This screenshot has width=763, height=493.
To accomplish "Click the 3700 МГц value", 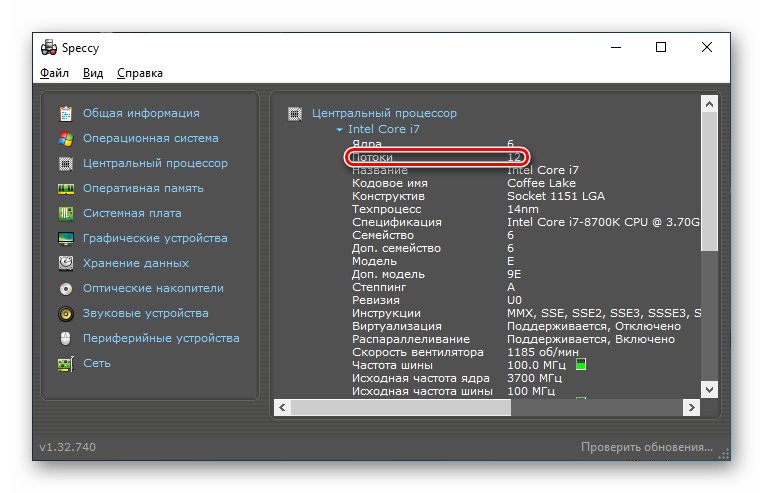I will tap(534, 378).
